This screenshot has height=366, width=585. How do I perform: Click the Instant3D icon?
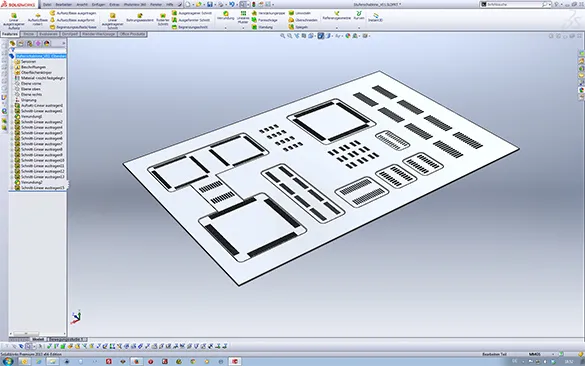click(x=375, y=17)
